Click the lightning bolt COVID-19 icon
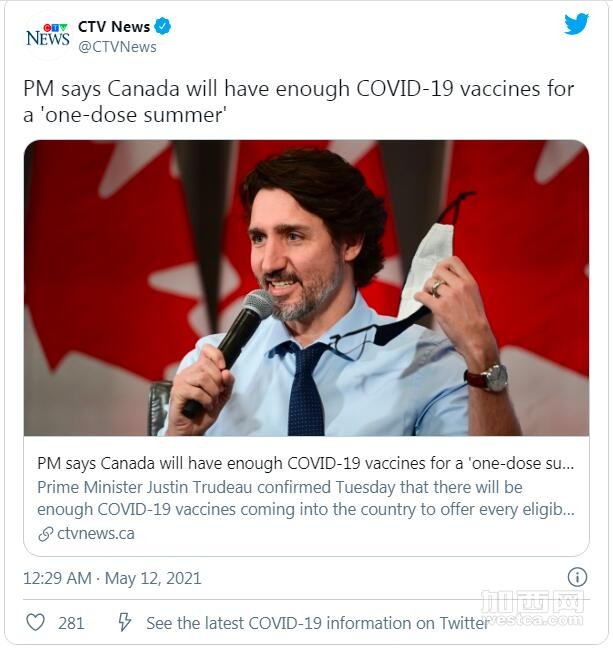The width and height of the screenshot is (613, 648). (124, 622)
